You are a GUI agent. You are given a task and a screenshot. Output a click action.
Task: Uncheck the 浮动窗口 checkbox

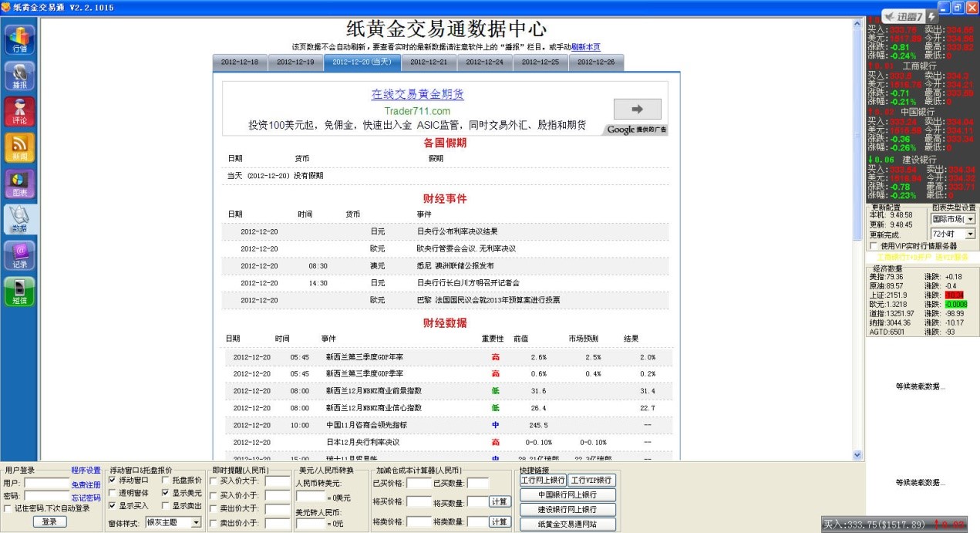[113, 480]
